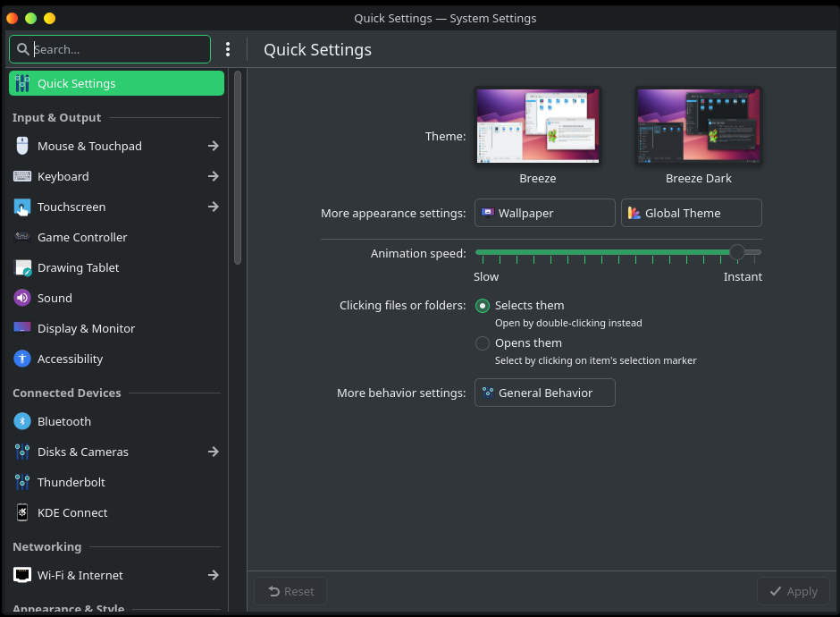The image size is (840, 617).
Task: Select Quick Settings in the sidebar
Action: (116, 83)
